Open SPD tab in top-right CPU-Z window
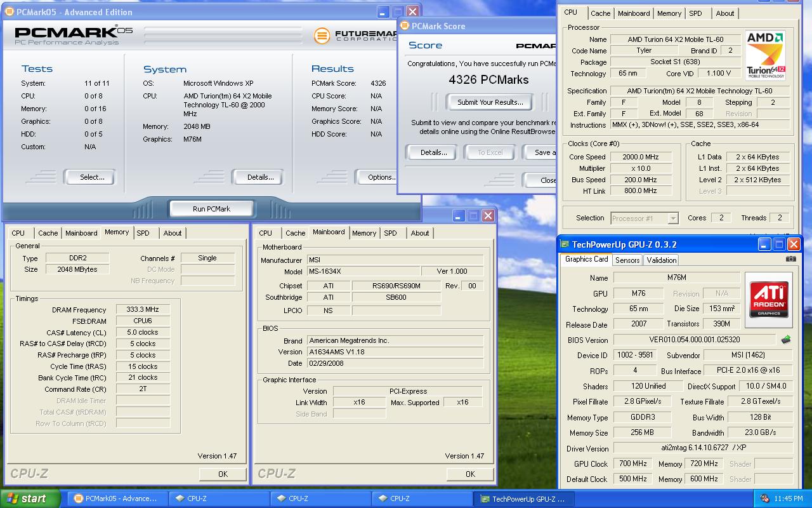Viewport: 812px width, 508px height. [696, 13]
